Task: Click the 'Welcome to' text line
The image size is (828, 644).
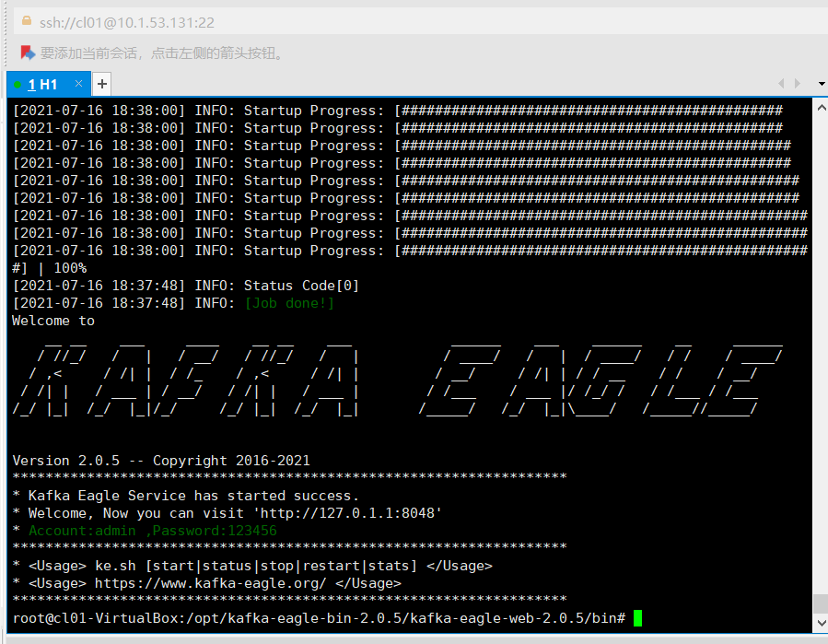Action: (x=53, y=321)
